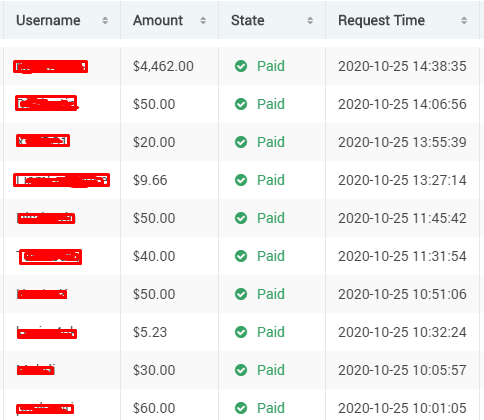Toggle sorting on the State column arrows
This screenshot has height=420, width=484.
tap(310, 21)
